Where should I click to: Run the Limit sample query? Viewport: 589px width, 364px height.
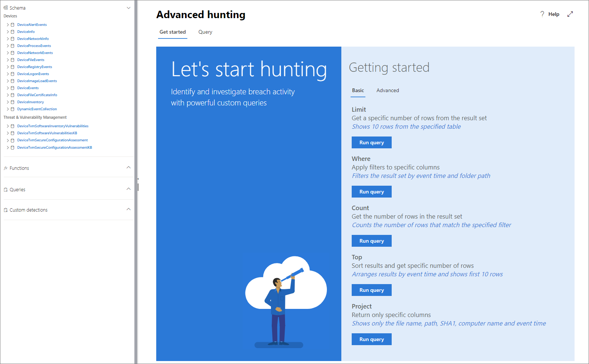(371, 143)
